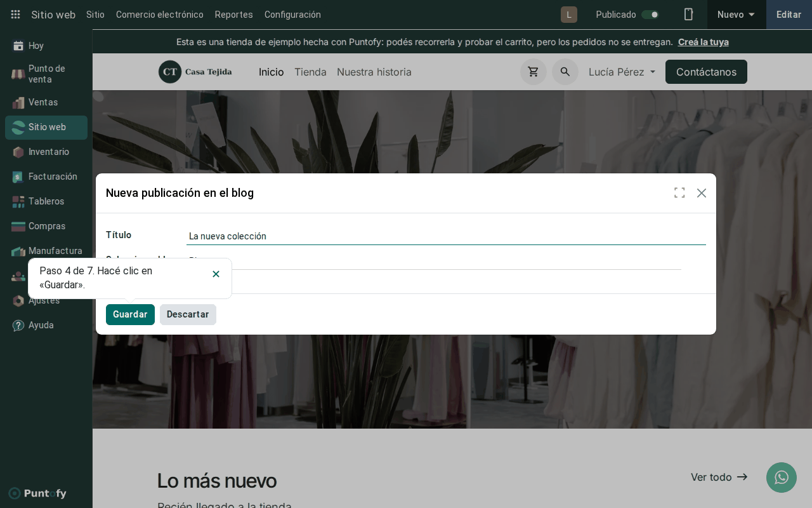Go to Ventas in sidebar
Image resolution: width=812 pixels, height=508 pixels.
click(x=46, y=102)
